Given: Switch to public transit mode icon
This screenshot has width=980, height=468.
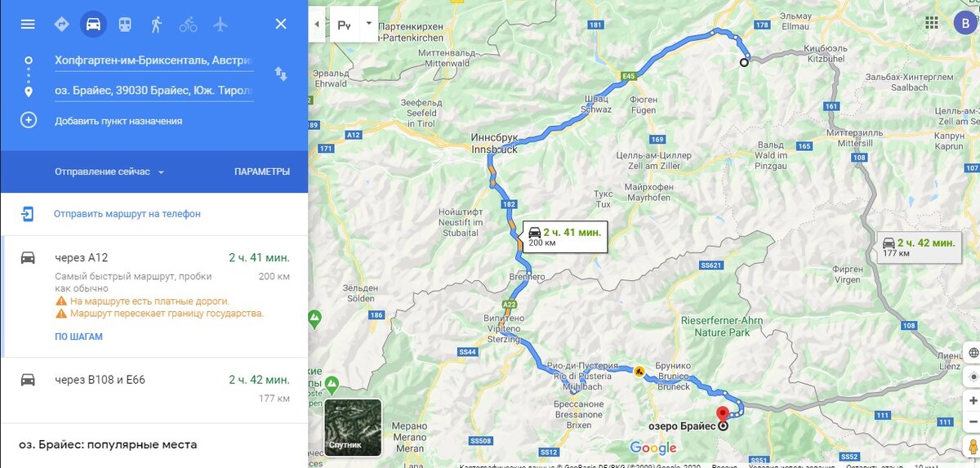Looking at the screenshot, I should (124, 24).
